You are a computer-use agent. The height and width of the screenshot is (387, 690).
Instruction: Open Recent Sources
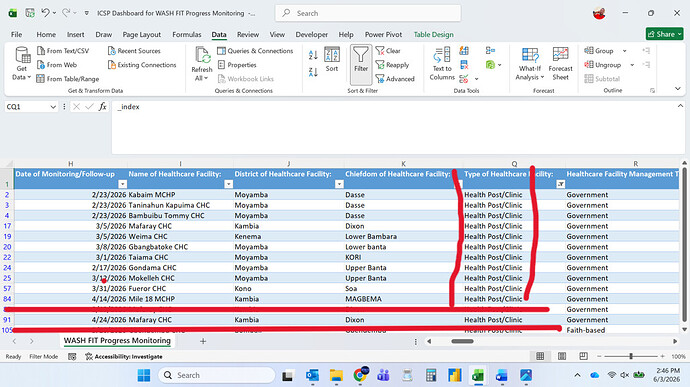coord(134,51)
